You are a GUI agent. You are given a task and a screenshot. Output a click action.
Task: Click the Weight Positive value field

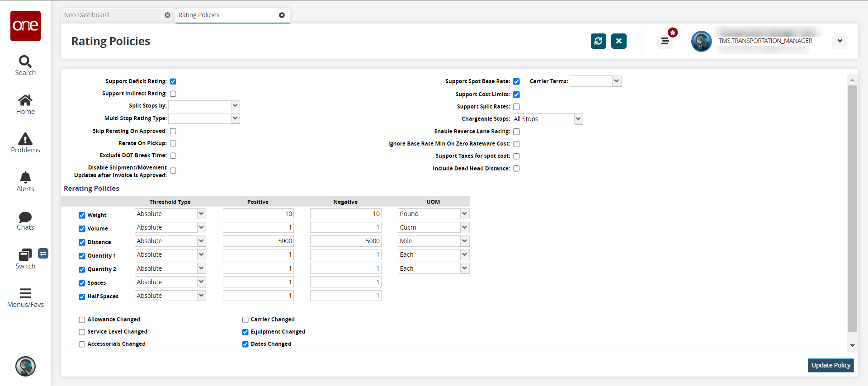258,214
